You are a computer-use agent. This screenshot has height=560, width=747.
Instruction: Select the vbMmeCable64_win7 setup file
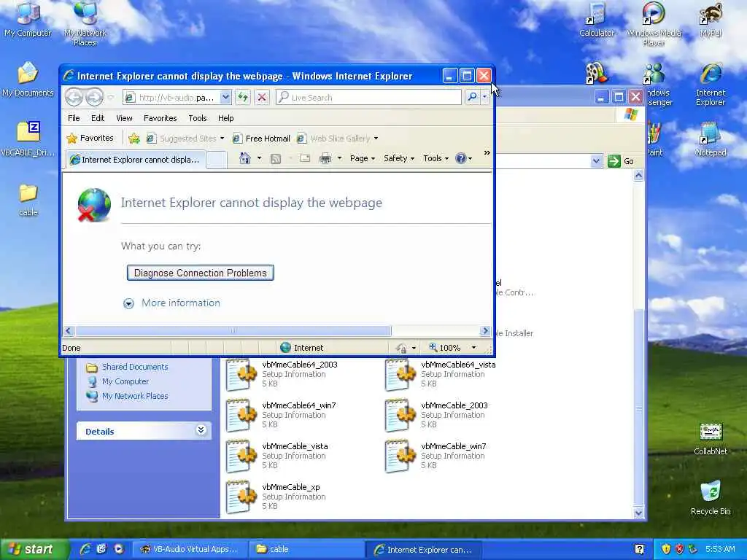(282, 415)
